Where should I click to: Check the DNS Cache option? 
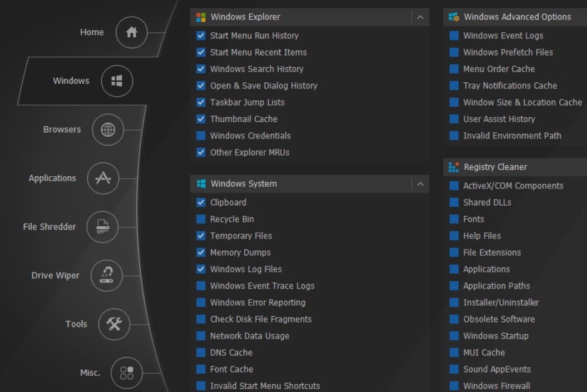tap(201, 353)
